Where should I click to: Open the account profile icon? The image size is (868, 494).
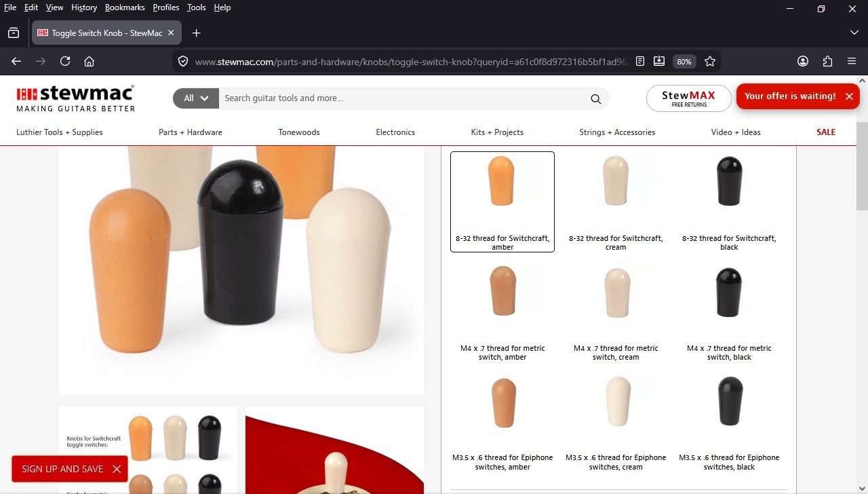(x=803, y=61)
